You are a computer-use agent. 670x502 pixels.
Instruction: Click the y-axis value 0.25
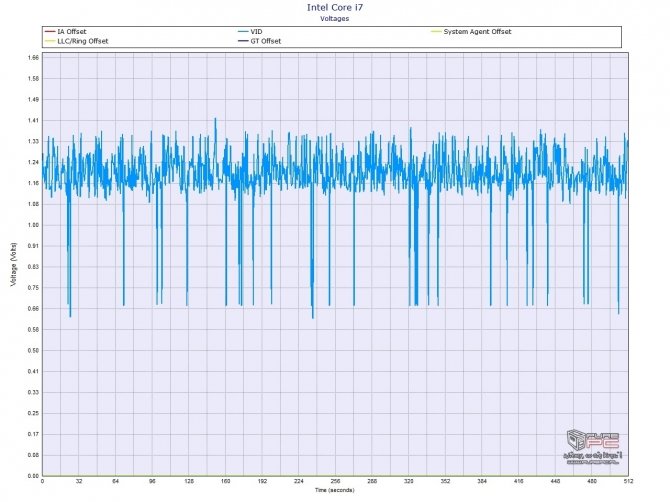point(34,413)
